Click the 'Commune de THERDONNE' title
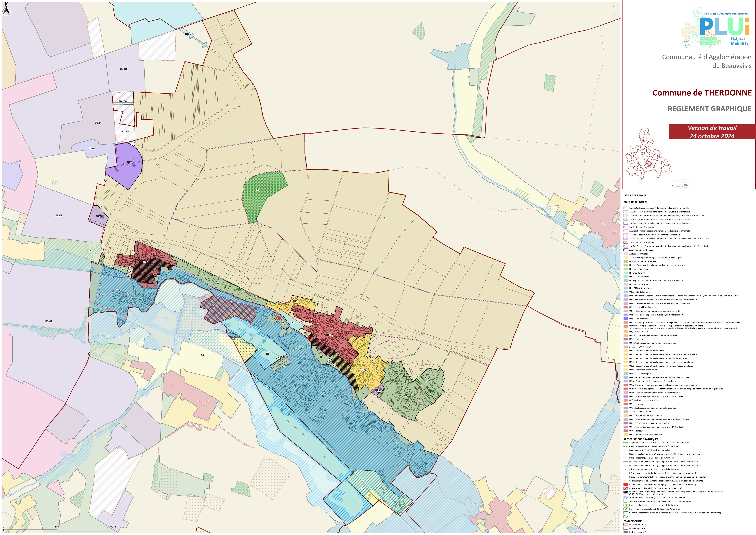This screenshot has width=756, height=535. (702, 93)
